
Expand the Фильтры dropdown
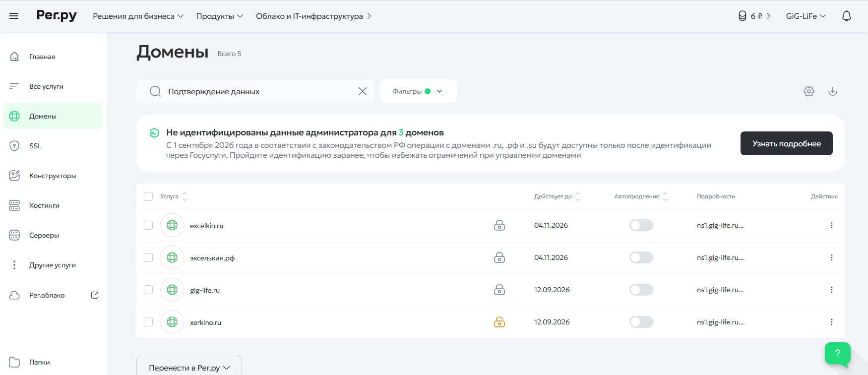[x=418, y=91]
